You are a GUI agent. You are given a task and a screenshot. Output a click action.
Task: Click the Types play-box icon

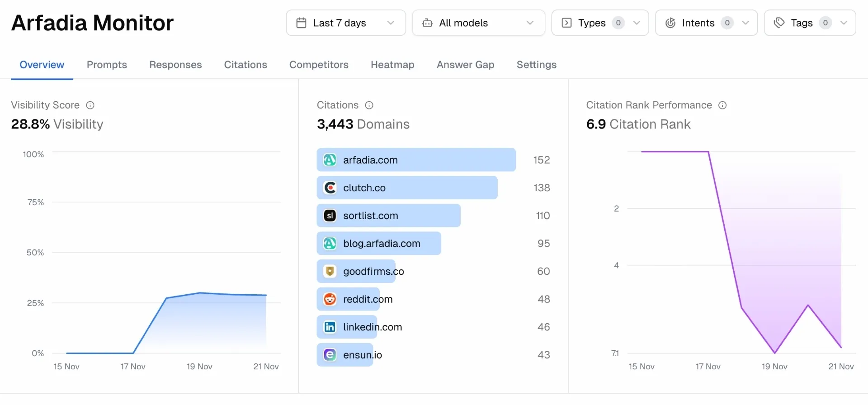pos(566,23)
